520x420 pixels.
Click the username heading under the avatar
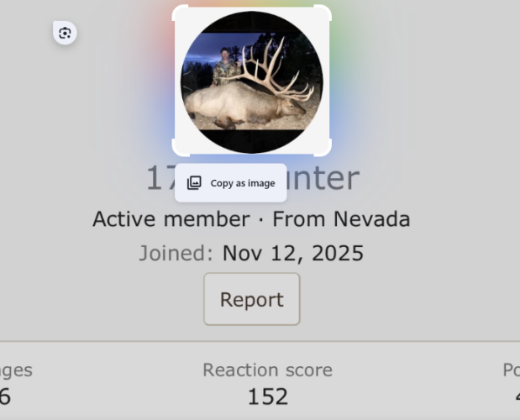(253, 178)
